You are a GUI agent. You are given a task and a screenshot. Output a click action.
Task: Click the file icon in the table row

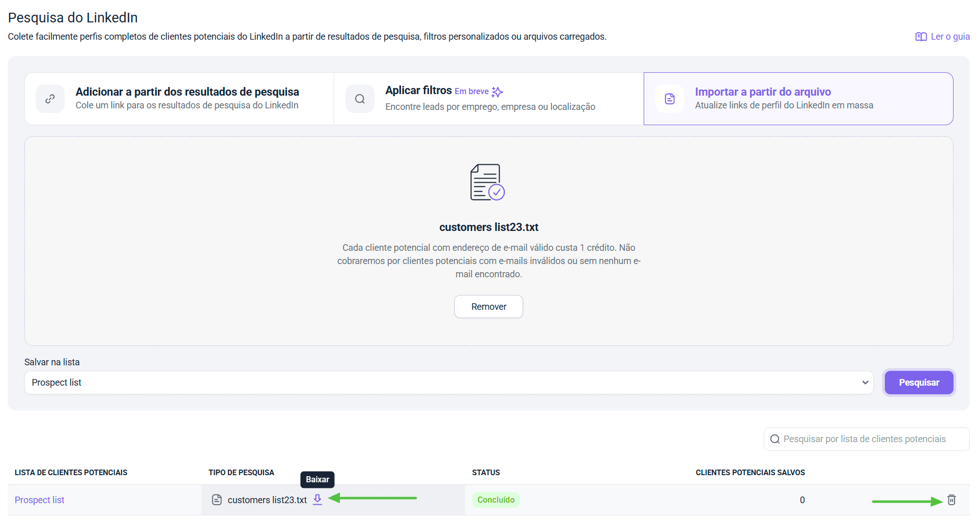pos(217,500)
